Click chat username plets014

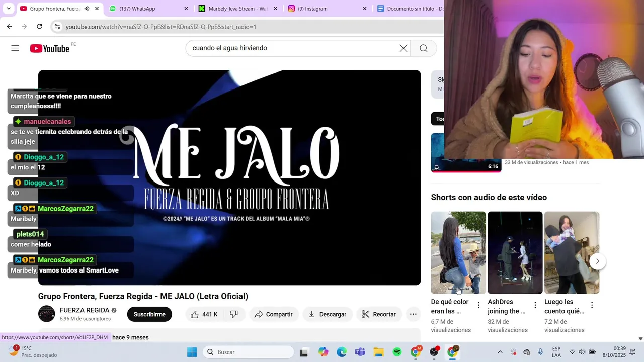click(x=30, y=234)
